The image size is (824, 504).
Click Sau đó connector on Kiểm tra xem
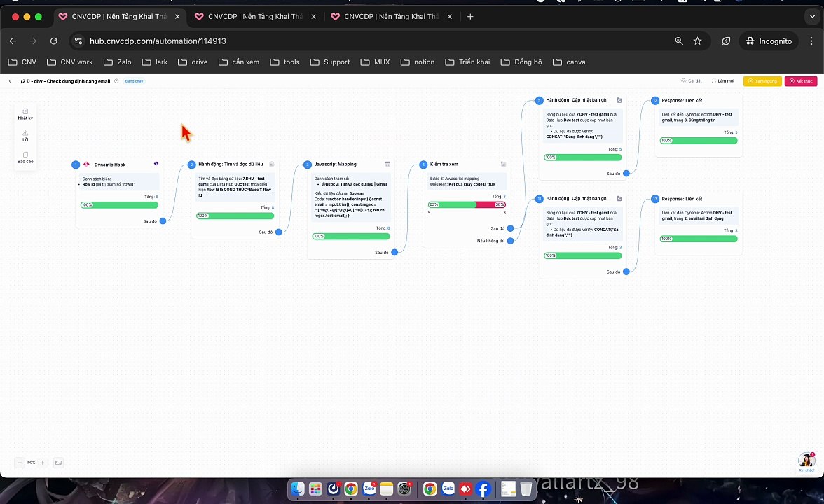(510, 228)
